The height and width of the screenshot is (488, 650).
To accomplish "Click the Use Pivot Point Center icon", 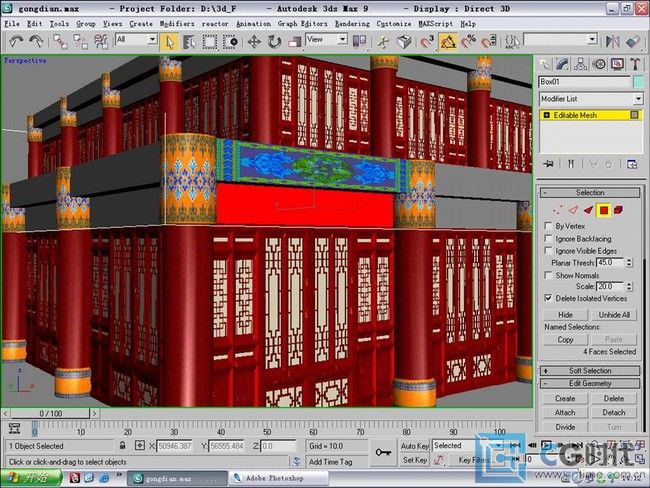I will [x=359, y=41].
